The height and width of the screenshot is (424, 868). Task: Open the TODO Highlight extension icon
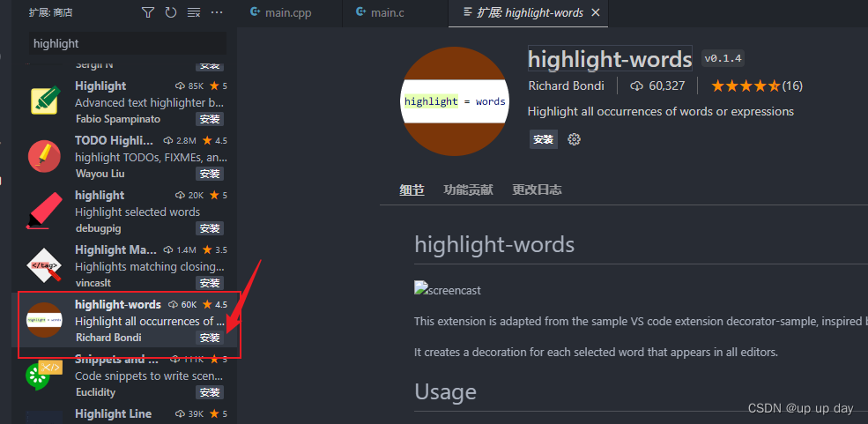click(x=44, y=155)
